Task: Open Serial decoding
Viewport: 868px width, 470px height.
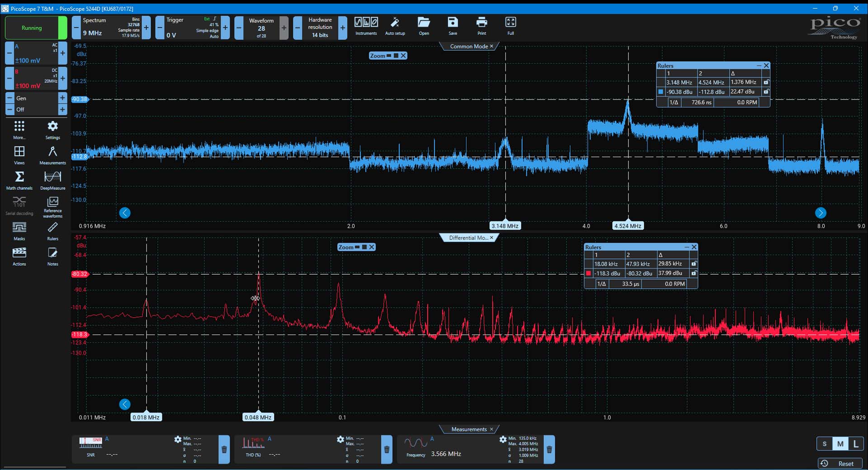Action: click(19, 206)
